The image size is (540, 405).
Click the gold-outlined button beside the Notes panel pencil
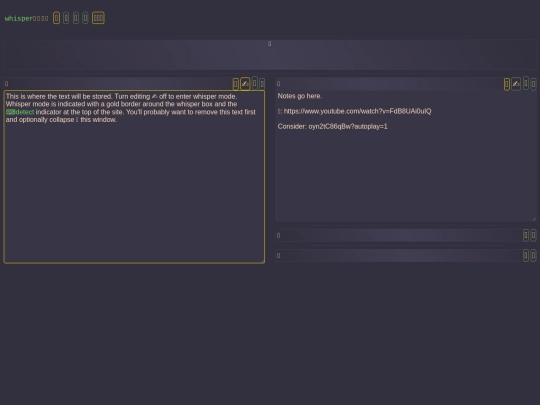tap(507, 84)
